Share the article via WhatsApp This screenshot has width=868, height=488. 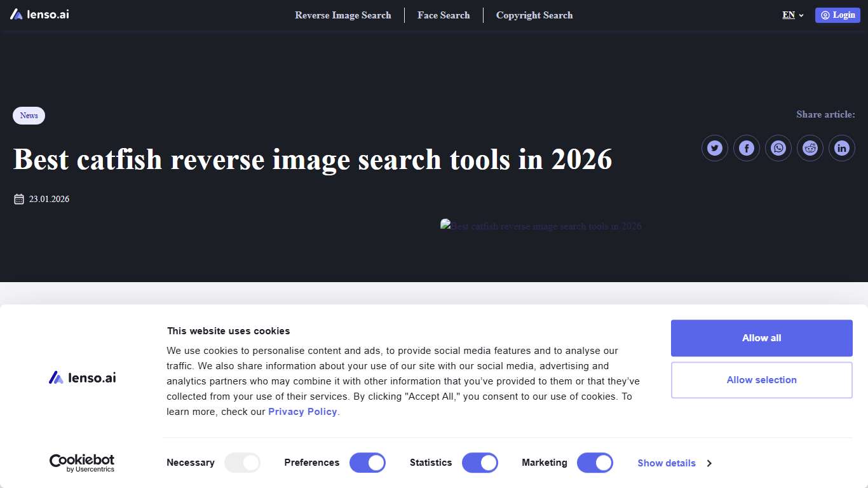pyautogui.click(x=778, y=147)
